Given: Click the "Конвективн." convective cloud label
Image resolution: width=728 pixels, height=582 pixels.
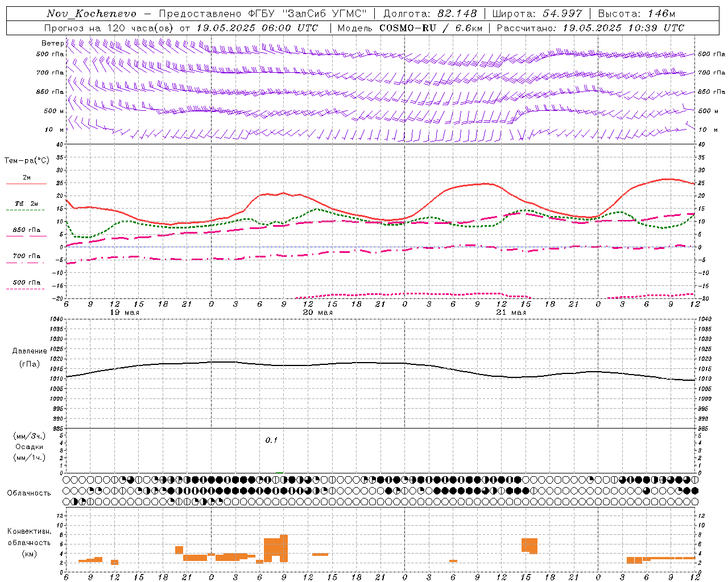Looking at the screenshot, I should pyautogui.click(x=30, y=531).
